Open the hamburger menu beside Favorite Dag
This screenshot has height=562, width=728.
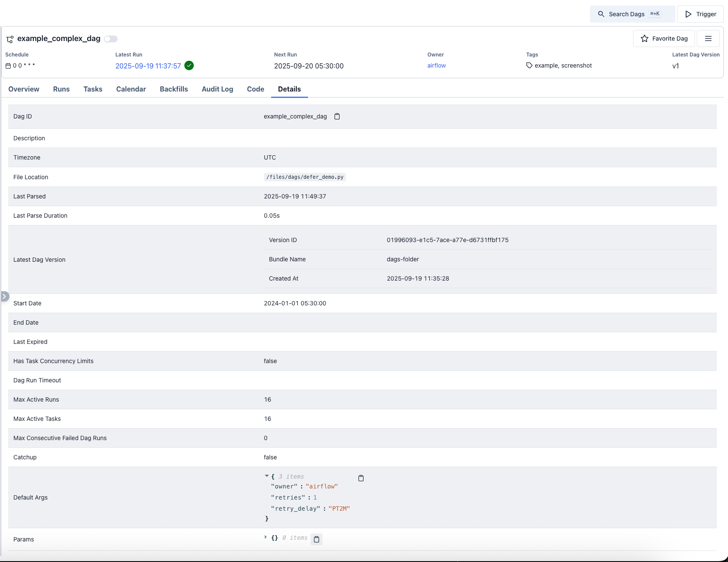click(708, 38)
